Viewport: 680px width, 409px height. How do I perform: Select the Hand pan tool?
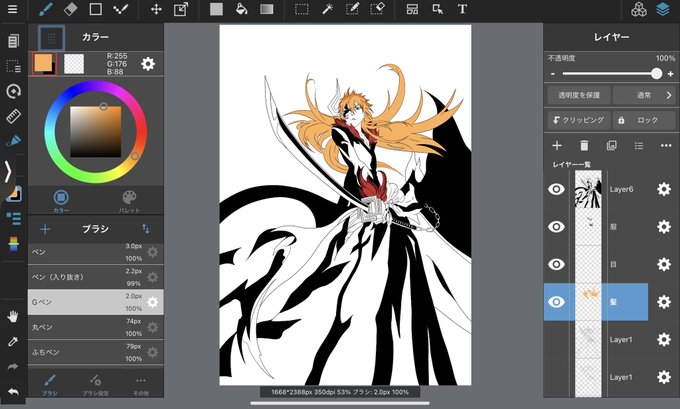(x=13, y=317)
